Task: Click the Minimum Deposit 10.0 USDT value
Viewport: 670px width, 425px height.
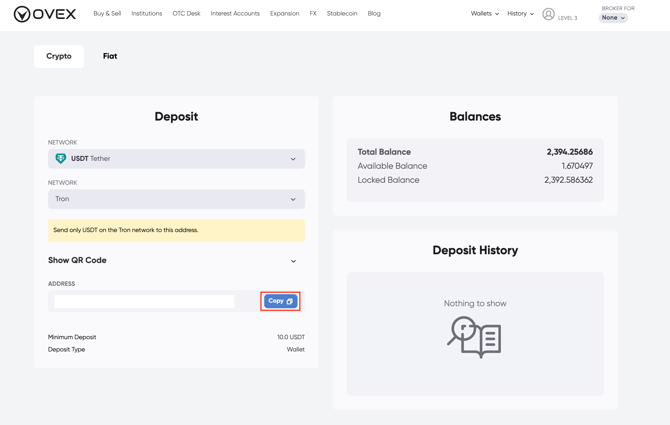Action: (291, 337)
